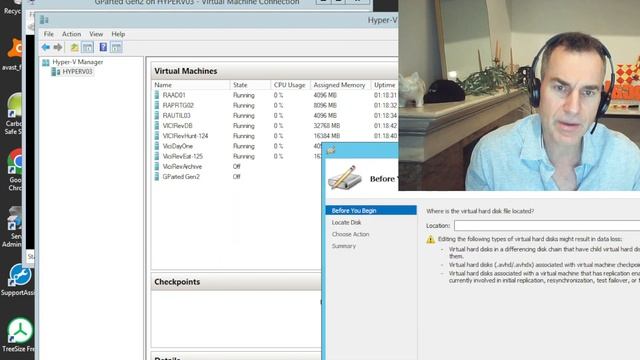Sort by the Assigned Memory column header
640x360 pixels.
point(340,85)
